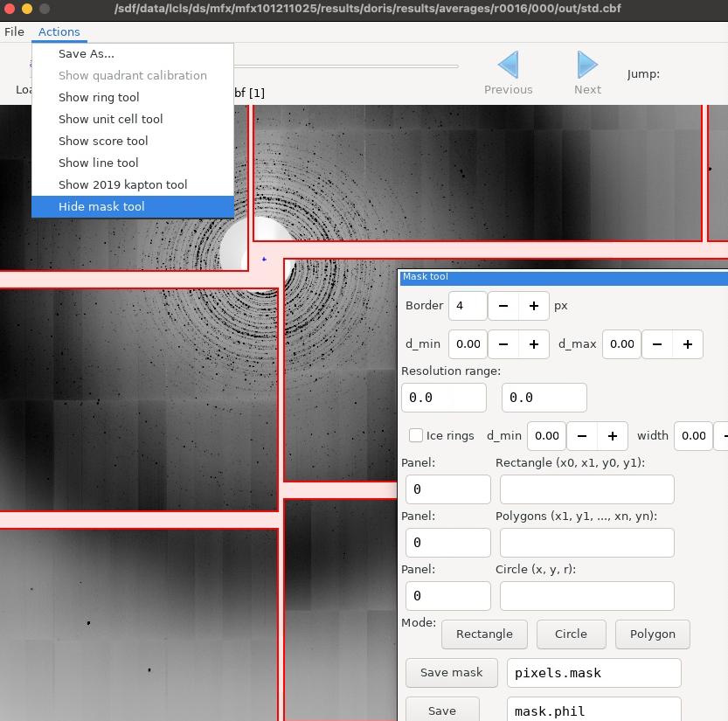
Task: Open the File menu
Action: [x=14, y=32]
